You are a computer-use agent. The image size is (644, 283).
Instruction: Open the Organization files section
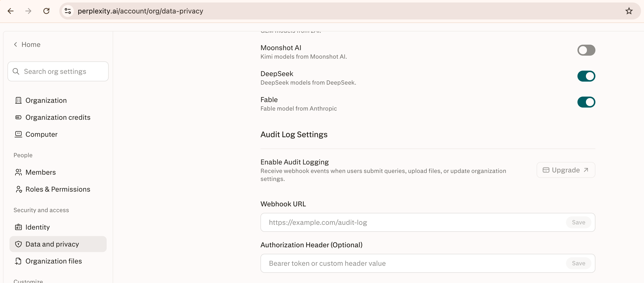pos(58,261)
